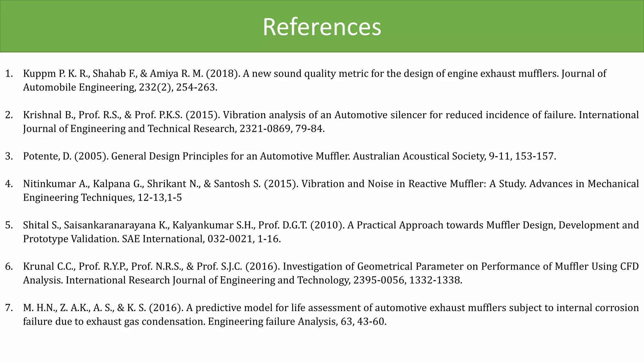Image resolution: width=644 pixels, height=362 pixels.
Task: Select International Journal of Engineering and Technical Research
Action: (x=129, y=129)
